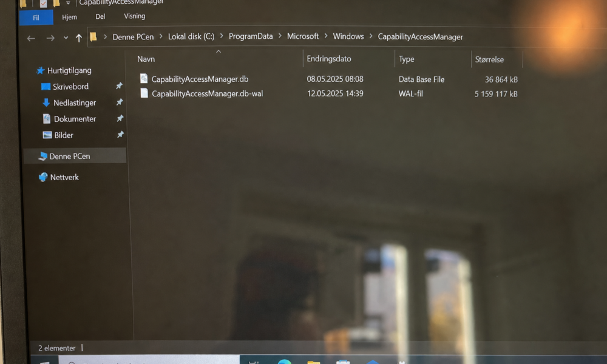Click the CapabilityAccessManager.db-wal file icon

[x=144, y=93]
